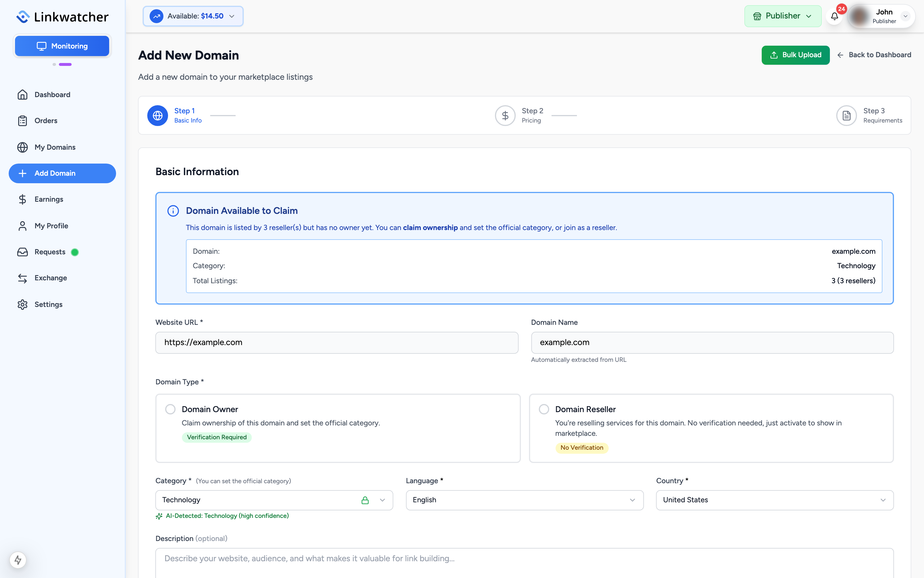Expand John's user account menu chevron
The width and height of the screenshot is (924, 578).
click(905, 16)
